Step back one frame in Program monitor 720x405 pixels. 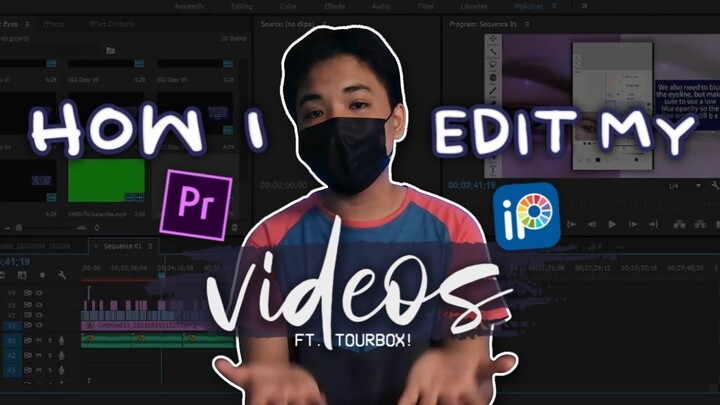point(592,224)
